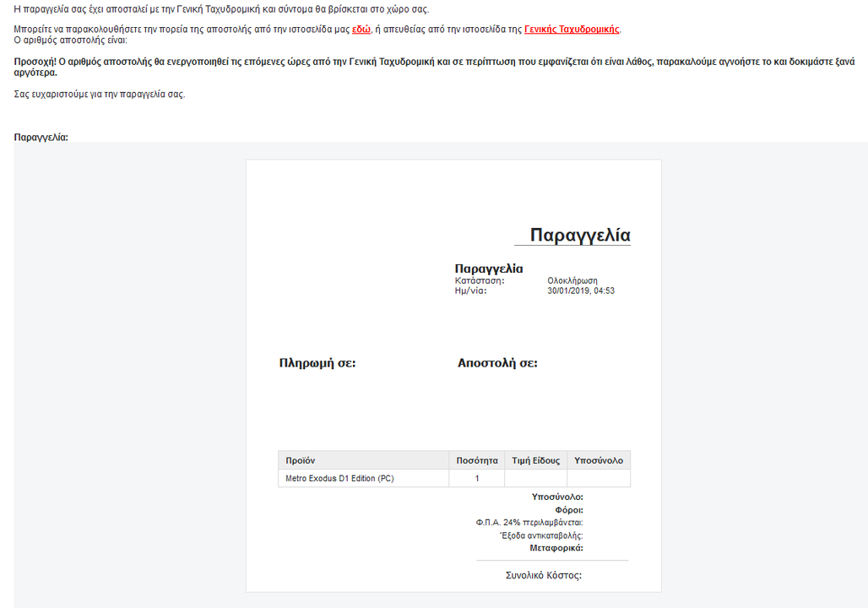Click the 'Αποστολή σε:' heading

[497, 363]
